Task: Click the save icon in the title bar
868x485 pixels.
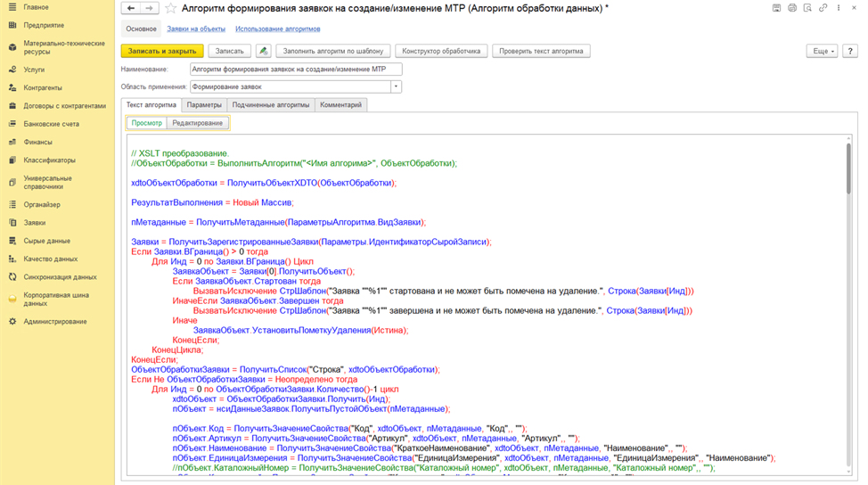Action: [x=777, y=8]
